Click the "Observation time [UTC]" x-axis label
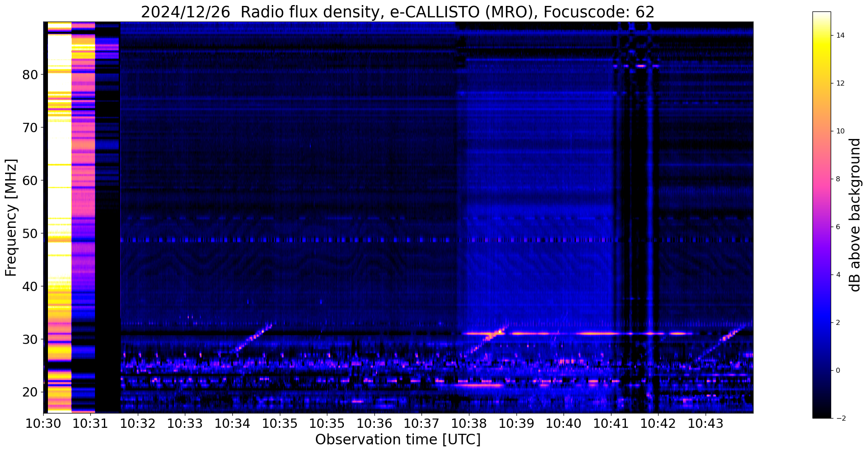Screen dimensions: 868x452 398,440
